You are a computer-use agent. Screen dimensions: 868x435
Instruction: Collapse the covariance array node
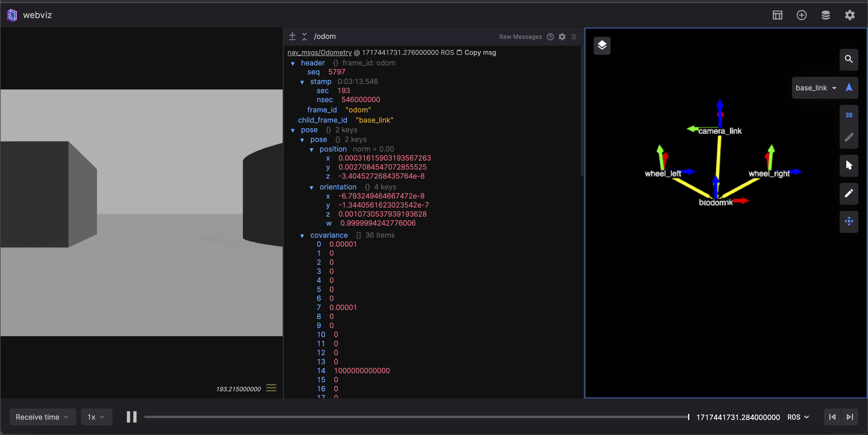coord(302,236)
